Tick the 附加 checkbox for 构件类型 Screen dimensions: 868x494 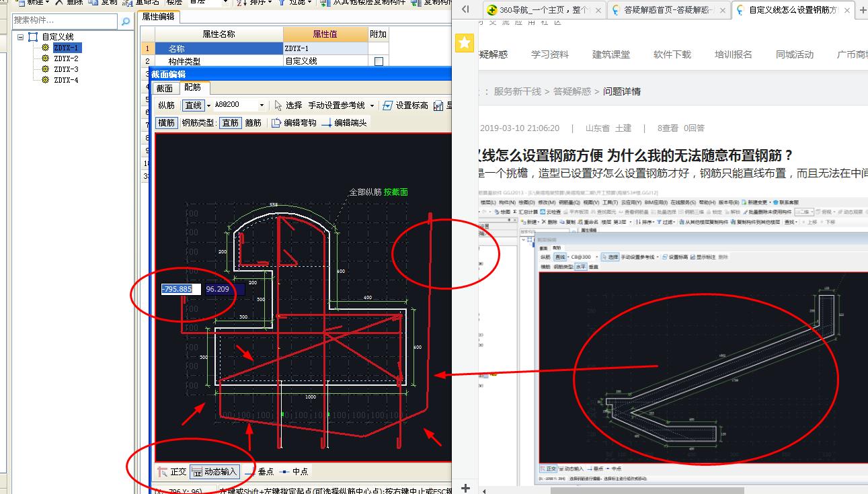click(x=379, y=61)
